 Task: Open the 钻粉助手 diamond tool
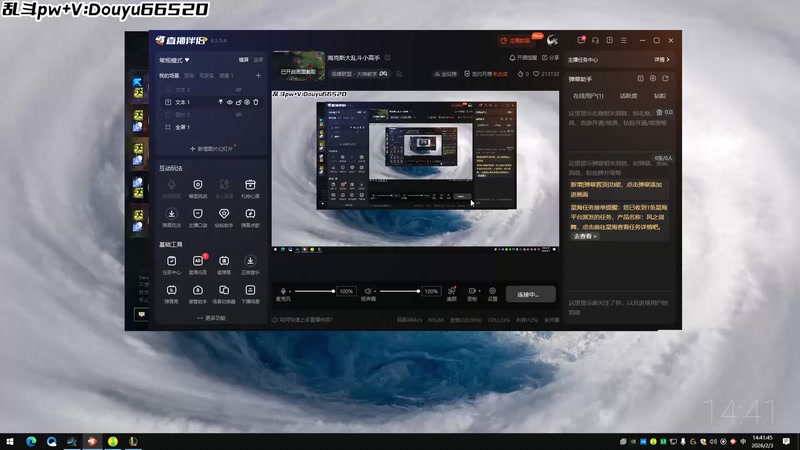point(224,217)
